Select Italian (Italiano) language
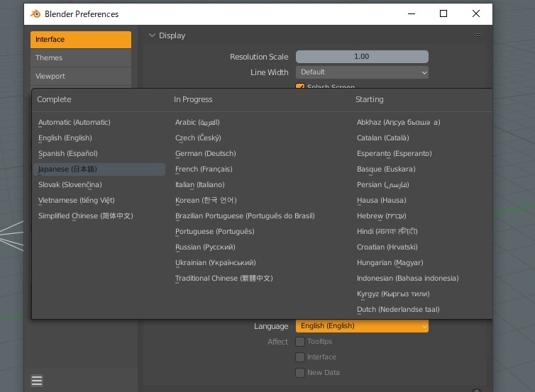Viewport: 535px width, 392px height. tap(200, 185)
